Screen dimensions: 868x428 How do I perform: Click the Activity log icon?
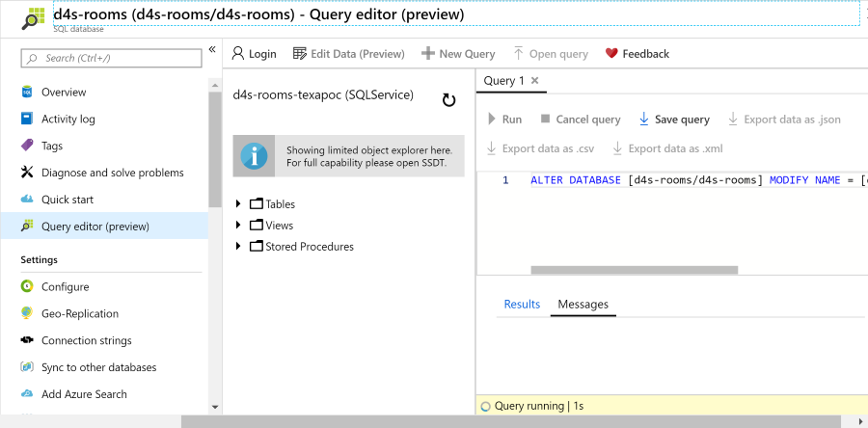click(27, 119)
